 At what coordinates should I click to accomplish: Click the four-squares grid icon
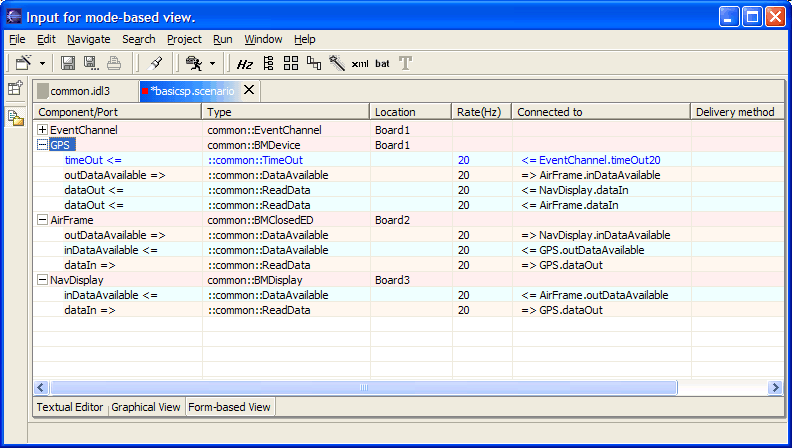click(291, 63)
